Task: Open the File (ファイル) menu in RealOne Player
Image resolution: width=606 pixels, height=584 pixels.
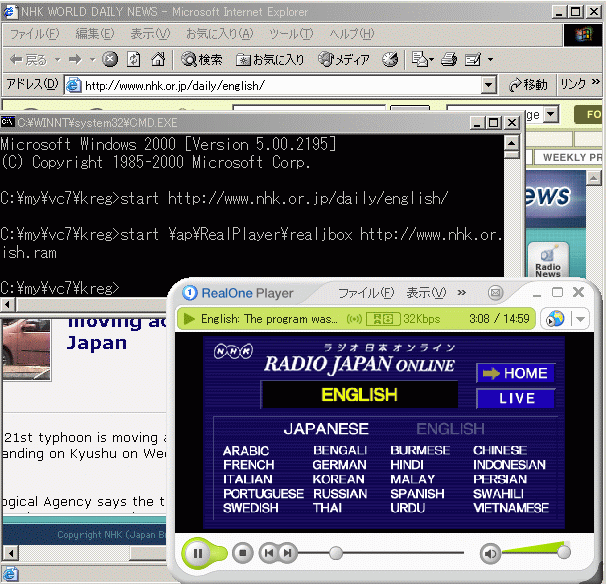Action: 366,293
